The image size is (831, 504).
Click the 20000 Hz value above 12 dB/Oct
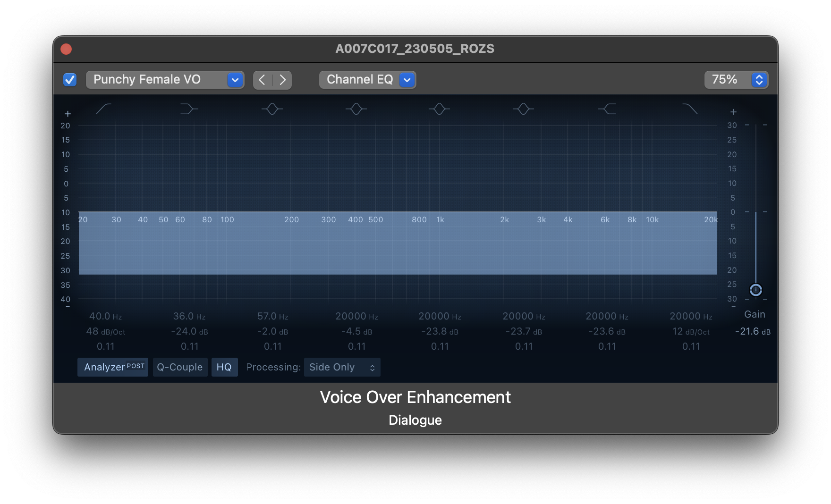pos(691,316)
